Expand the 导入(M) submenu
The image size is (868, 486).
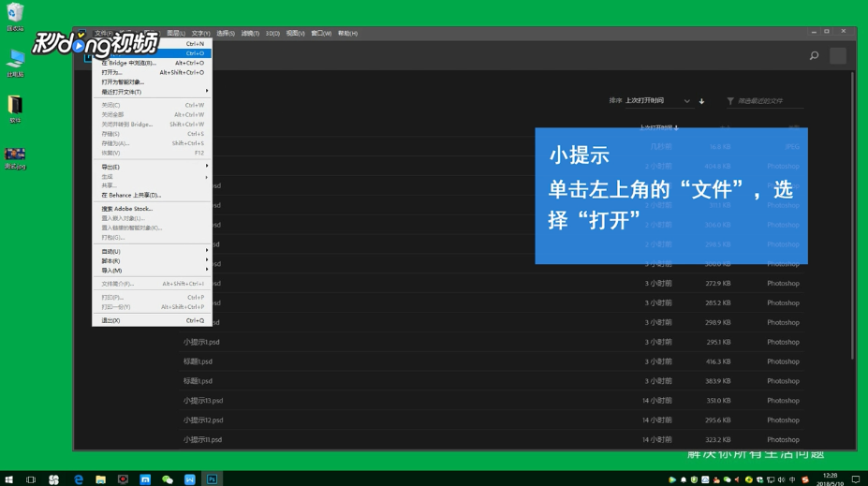[152, 270]
